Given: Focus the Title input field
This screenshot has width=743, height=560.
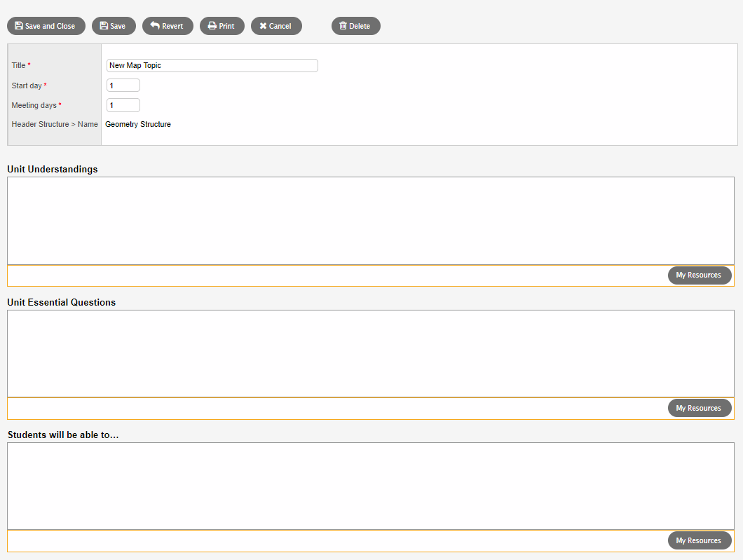Looking at the screenshot, I should point(212,65).
